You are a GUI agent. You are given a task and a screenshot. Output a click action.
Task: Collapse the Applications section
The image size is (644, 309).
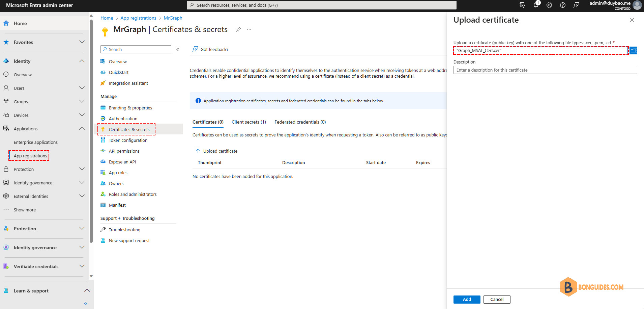pyautogui.click(x=82, y=128)
